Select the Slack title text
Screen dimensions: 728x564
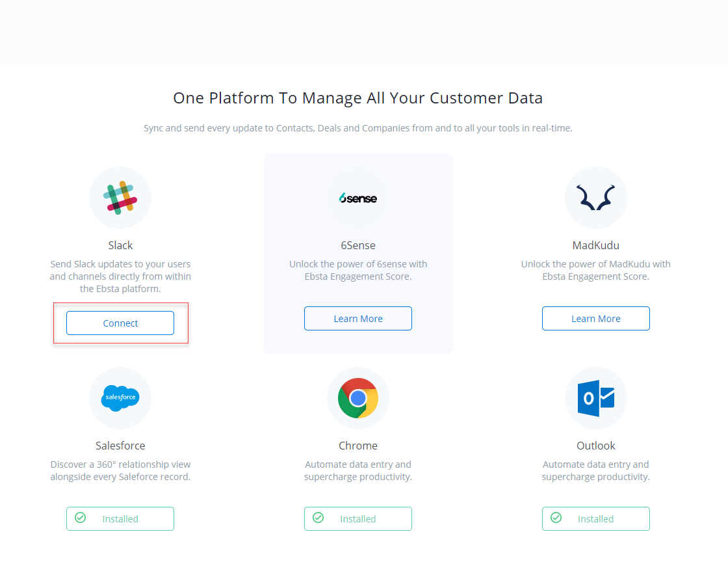click(120, 245)
